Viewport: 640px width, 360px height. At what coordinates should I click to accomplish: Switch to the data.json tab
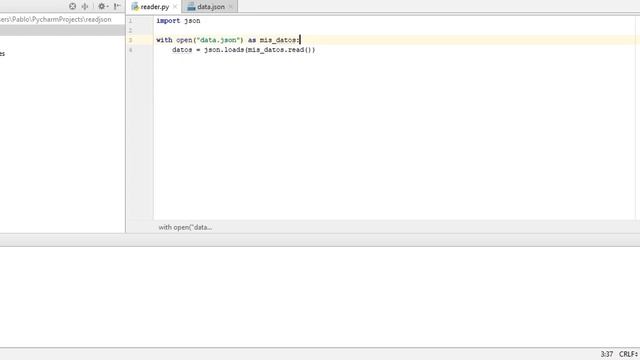click(211, 7)
